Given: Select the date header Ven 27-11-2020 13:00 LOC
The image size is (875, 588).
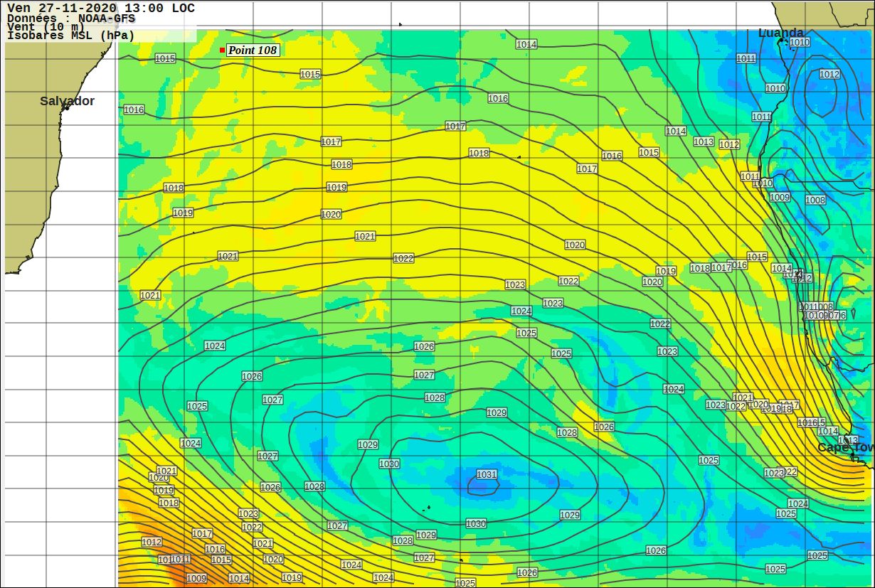Looking at the screenshot, I should pos(100,9).
